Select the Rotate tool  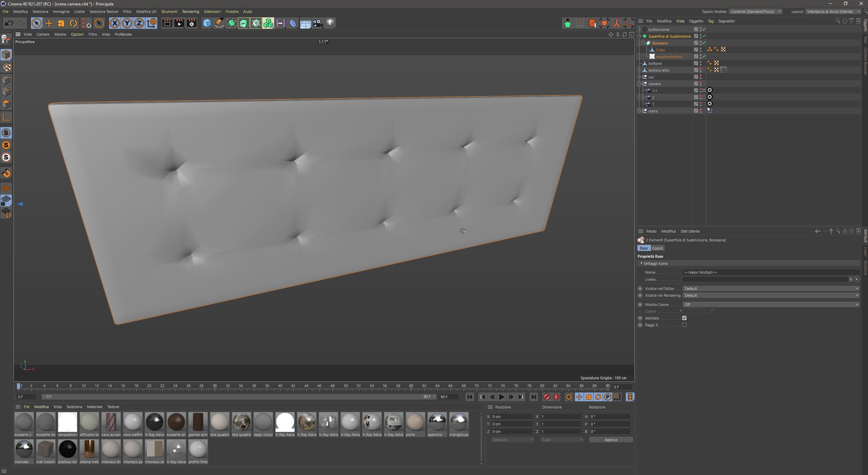[73, 23]
